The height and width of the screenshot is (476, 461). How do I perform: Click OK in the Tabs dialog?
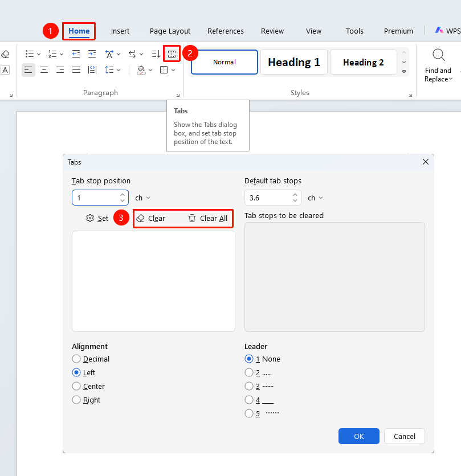click(359, 436)
